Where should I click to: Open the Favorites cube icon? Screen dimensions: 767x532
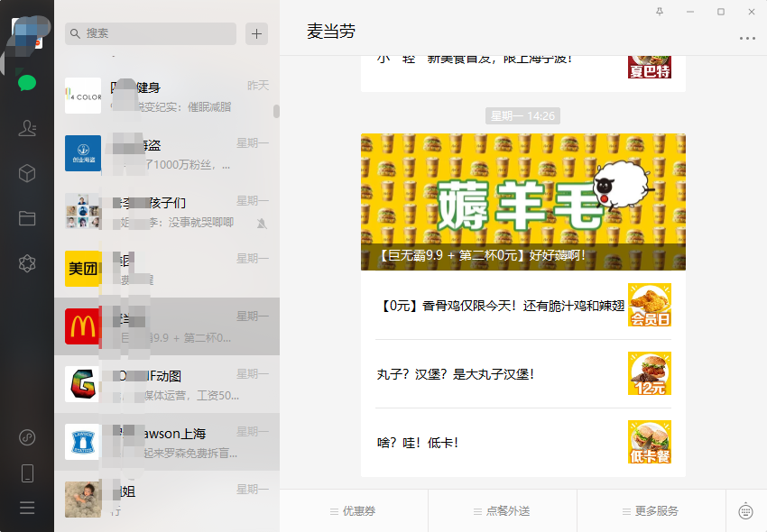coord(27,173)
